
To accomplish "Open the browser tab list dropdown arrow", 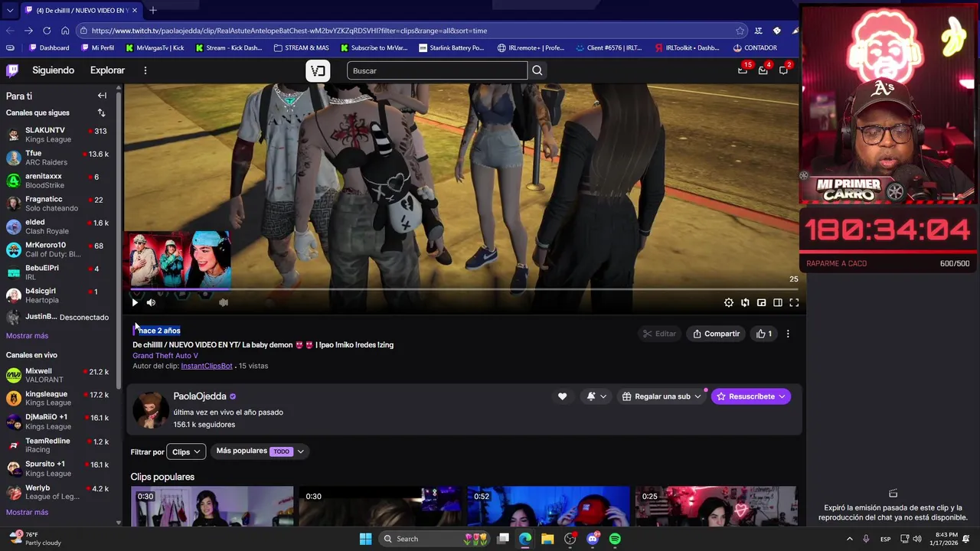I will 9,10.
